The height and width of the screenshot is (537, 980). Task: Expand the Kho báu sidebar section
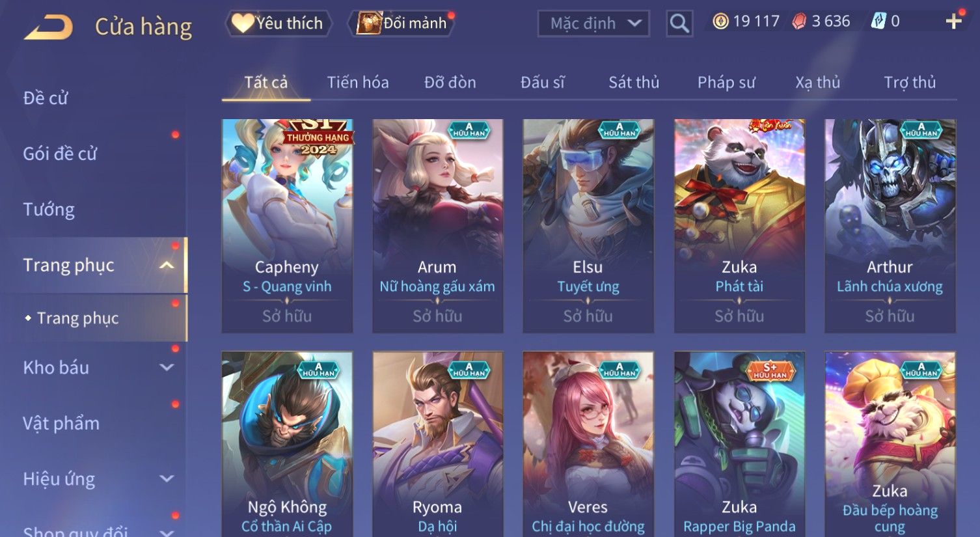(x=167, y=367)
